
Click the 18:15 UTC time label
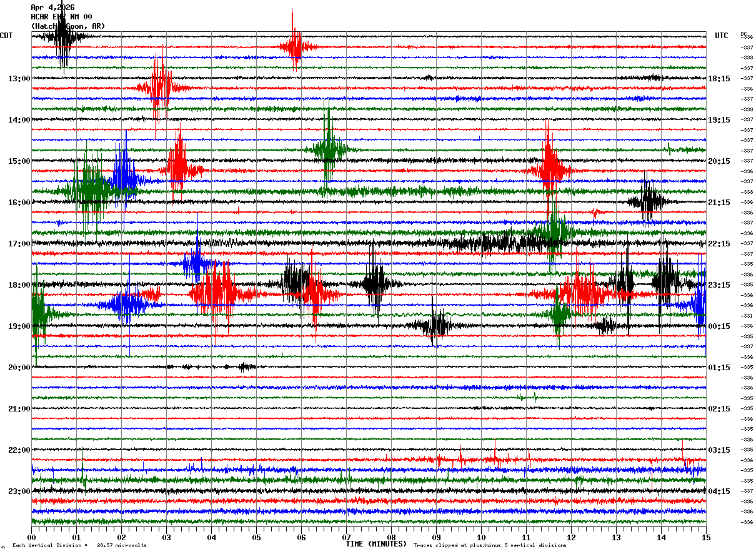[x=719, y=79]
